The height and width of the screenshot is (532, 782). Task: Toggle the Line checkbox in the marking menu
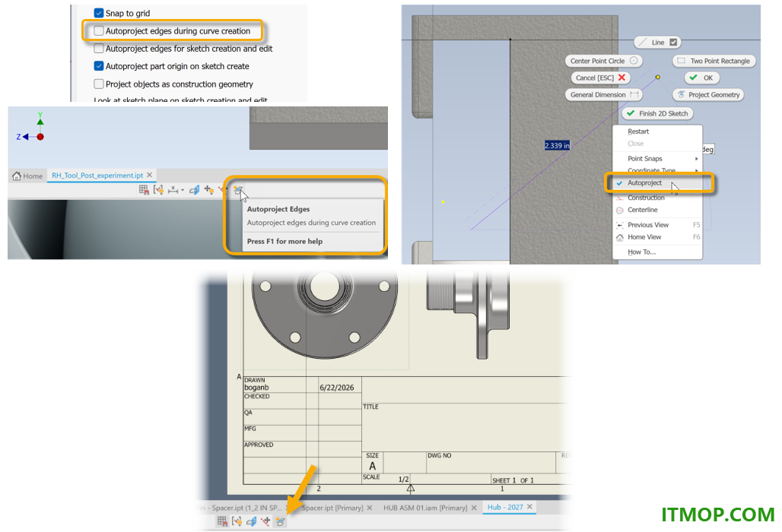click(x=673, y=43)
